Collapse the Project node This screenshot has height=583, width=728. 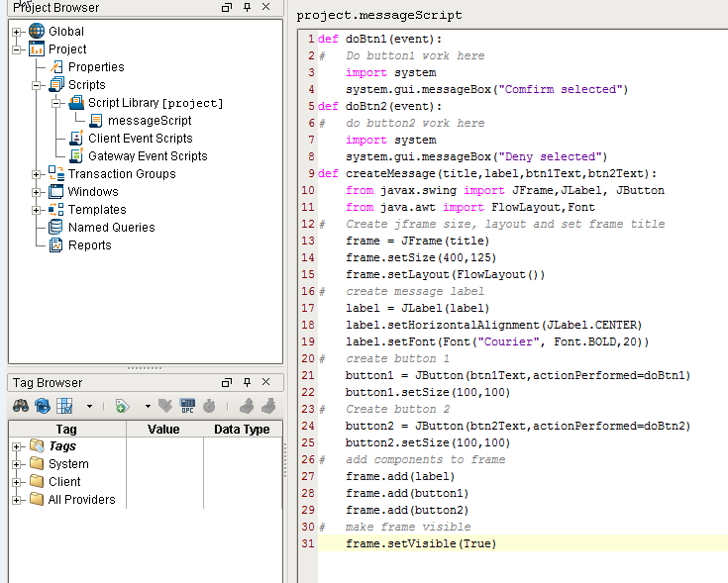[16, 49]
